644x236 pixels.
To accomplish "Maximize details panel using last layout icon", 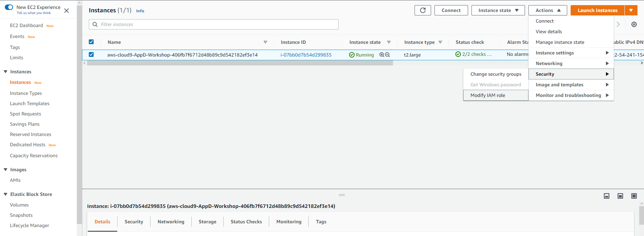I will 634,196.
